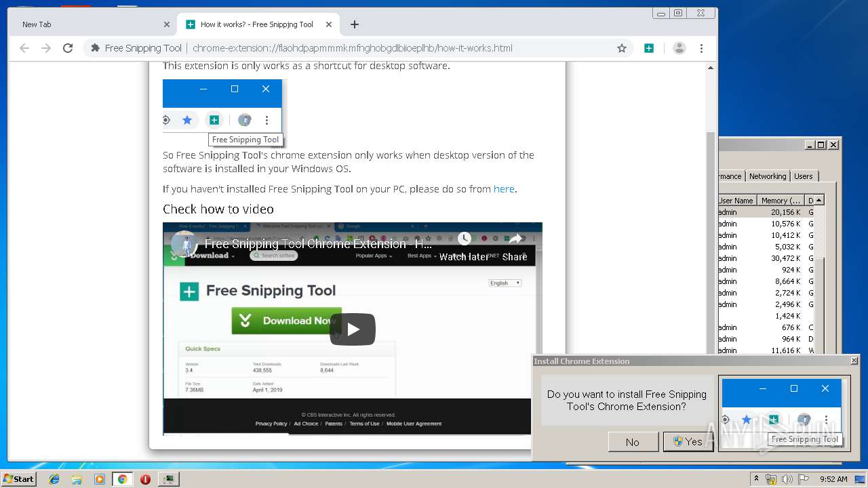Image resolution: width=868 pixels, height=488 pixels.
Task: Select the process row using 20,156 K
Action: point(766,212)
